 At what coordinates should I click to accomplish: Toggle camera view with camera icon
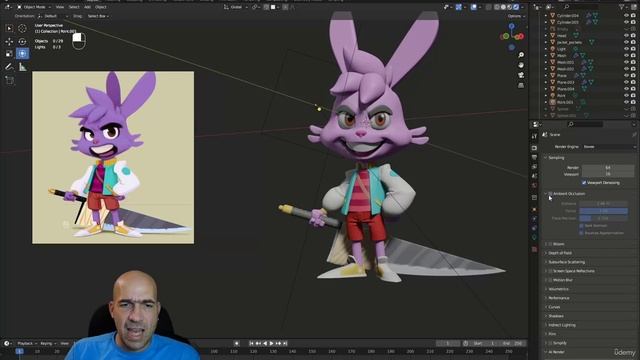coord(521,75)
